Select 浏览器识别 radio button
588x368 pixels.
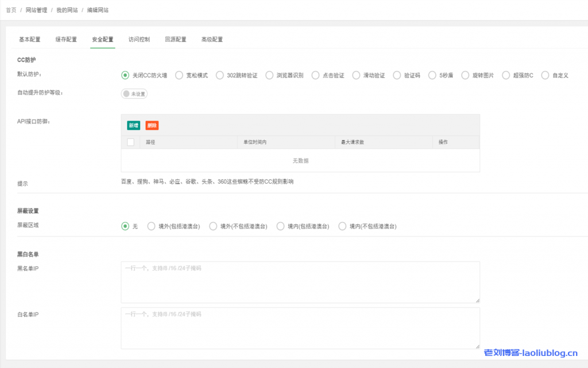tap(269, 75)
